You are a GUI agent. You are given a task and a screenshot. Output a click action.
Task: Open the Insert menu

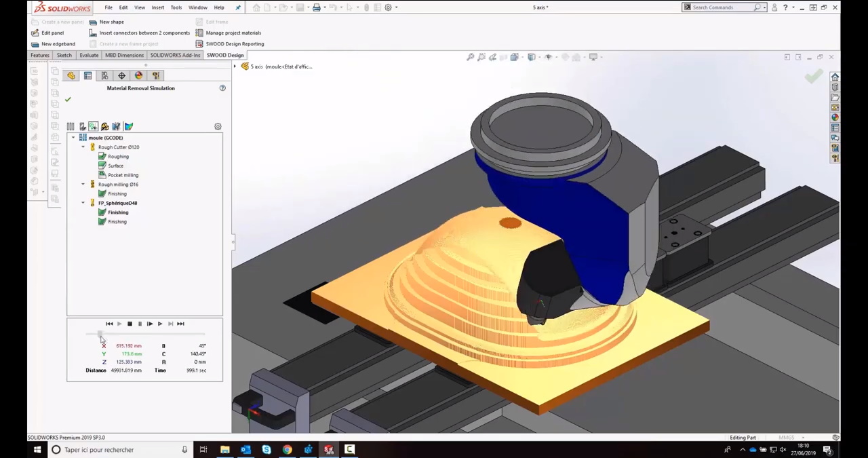click(x=157, y=7)
